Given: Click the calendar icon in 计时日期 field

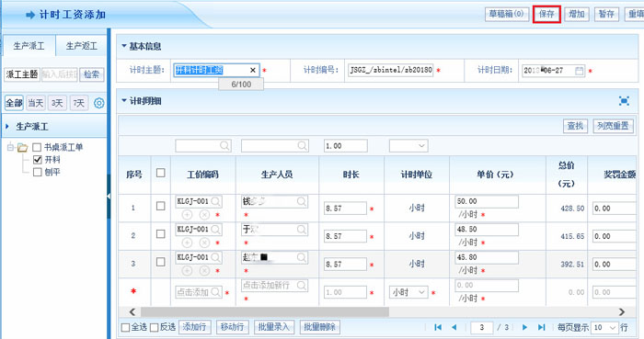Looking at the screenshot, I should tap(579, 71).
